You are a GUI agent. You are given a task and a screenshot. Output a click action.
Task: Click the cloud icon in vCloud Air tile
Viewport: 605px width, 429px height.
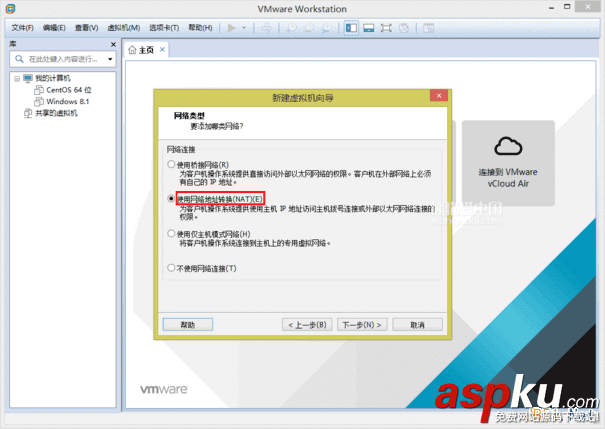click(508, 146)
